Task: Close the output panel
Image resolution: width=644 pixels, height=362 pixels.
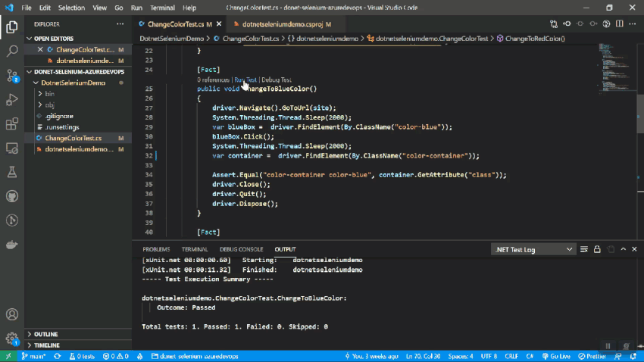Action: point(634,250)
